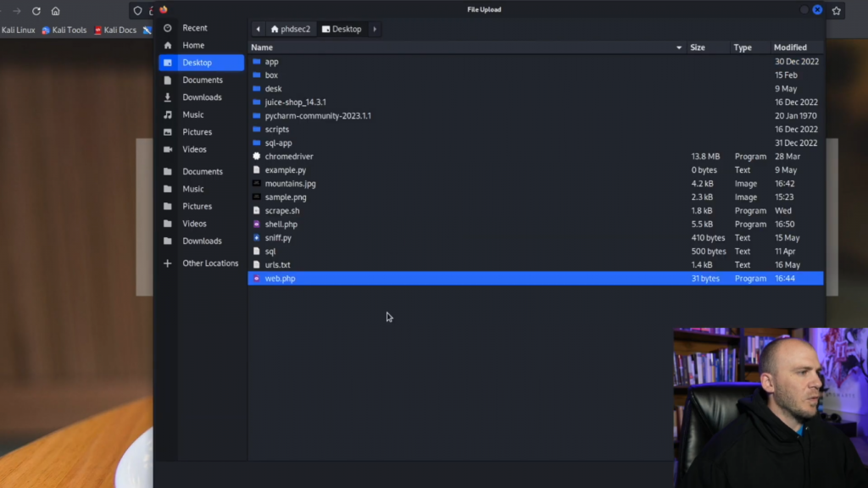Open the Kali Linux bookmark in Firefox
The height and width of the screenshot is (488, 868).
tap(18, 30)
